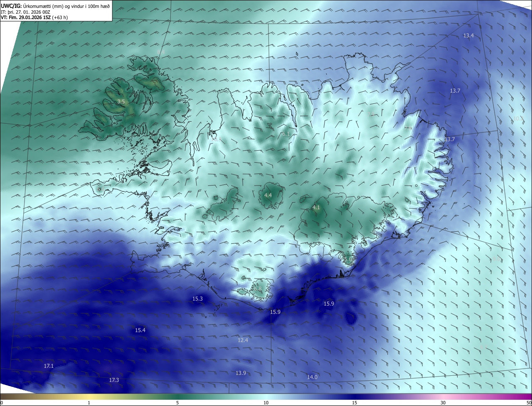Click the "VT: Fim. 29.01.2026 15Z" valid time
This screenshot has height=406, width=532.
click(34, 17)
